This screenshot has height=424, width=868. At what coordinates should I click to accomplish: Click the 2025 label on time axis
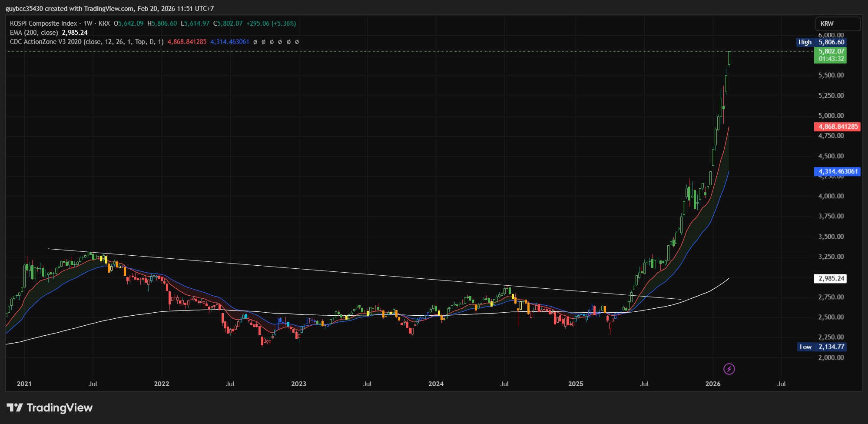point(576,384)
